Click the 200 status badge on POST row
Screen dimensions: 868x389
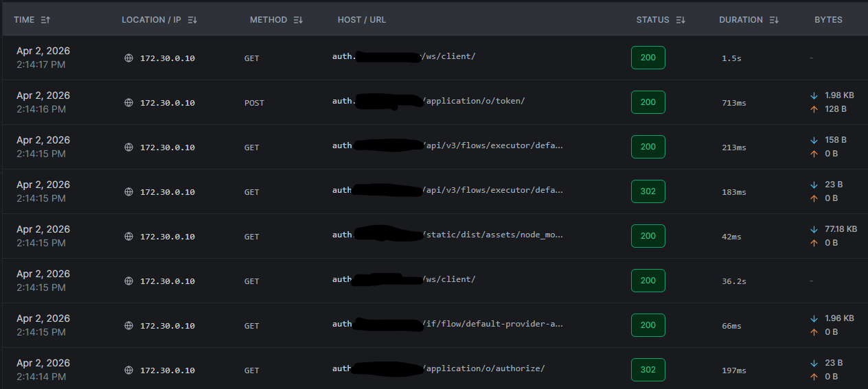click(x=648, y=102)
